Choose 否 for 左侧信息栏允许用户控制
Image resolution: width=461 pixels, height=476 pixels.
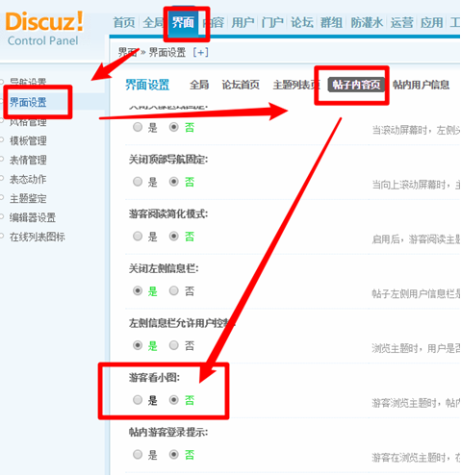click(174, 345)
